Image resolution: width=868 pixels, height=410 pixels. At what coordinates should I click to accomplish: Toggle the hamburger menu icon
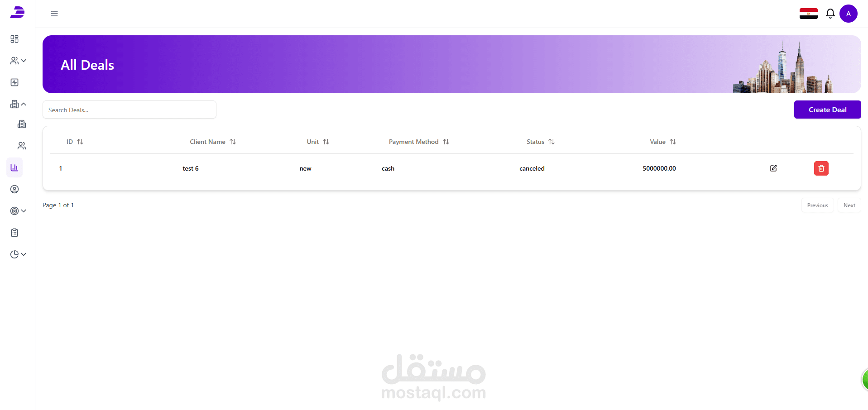tap(54, 14)
